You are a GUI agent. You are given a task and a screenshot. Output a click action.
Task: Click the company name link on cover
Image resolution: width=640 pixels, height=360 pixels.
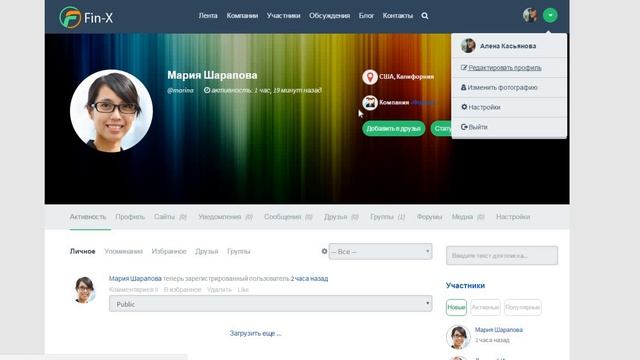pos(424,102)
